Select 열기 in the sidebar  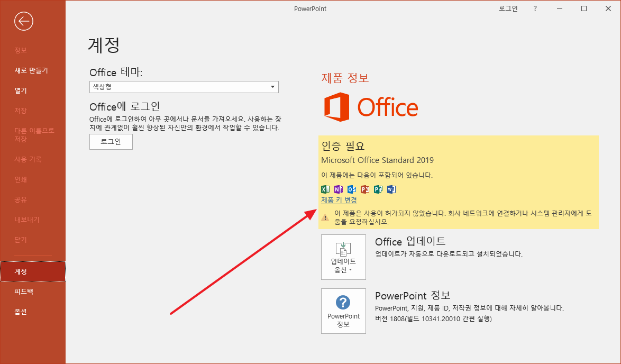click(x=21, y=90)
